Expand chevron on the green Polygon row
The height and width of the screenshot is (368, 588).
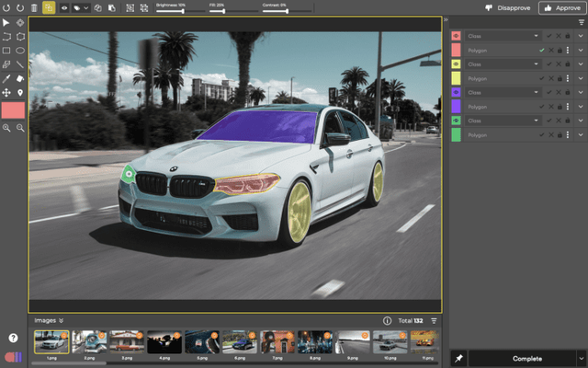pos(581,135)
